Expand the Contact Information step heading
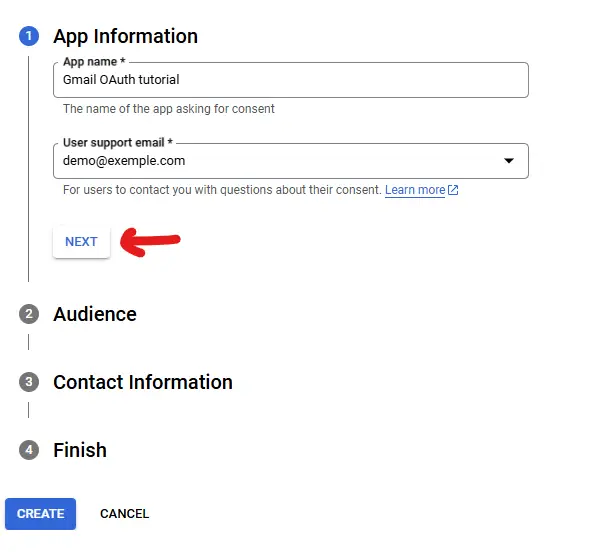Viewport: 595px width, 552px height. [x=143, y=382]
